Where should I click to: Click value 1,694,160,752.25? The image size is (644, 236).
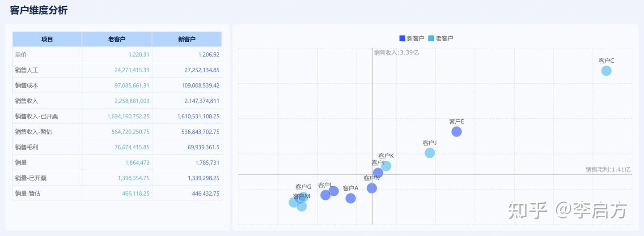pyautogui.click(x=128, y=116)
